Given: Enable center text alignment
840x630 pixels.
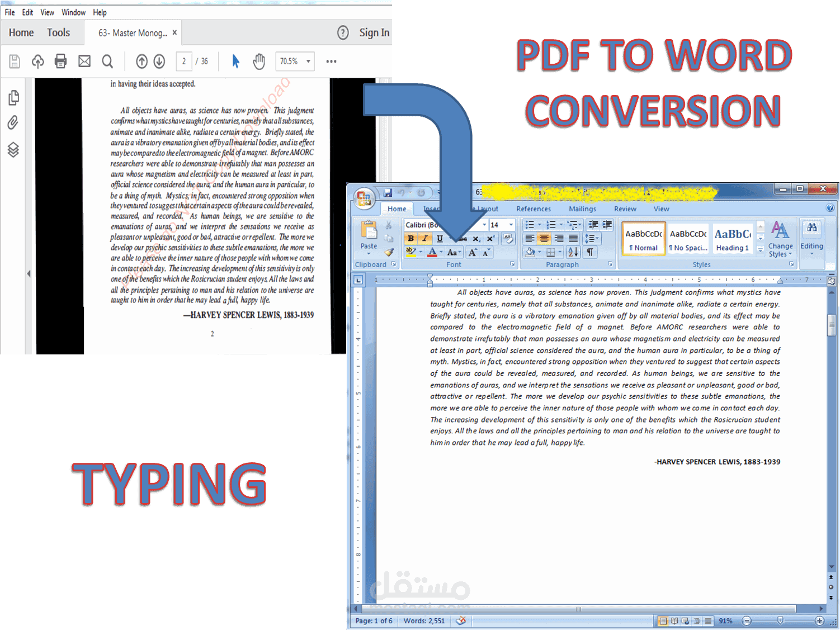Looking at the screenshot, I should coord(544,238).
